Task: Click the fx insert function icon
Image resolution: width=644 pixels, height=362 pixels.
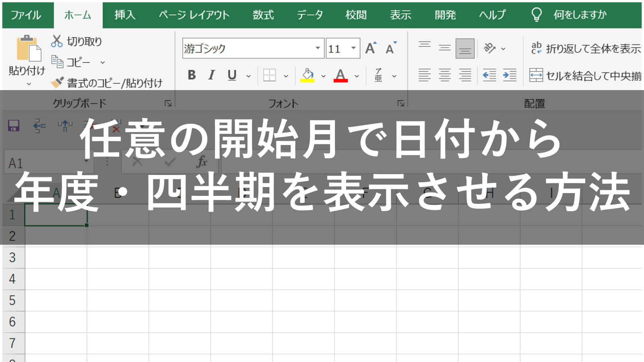Action: pyautogui.click(x=202, y=162)
